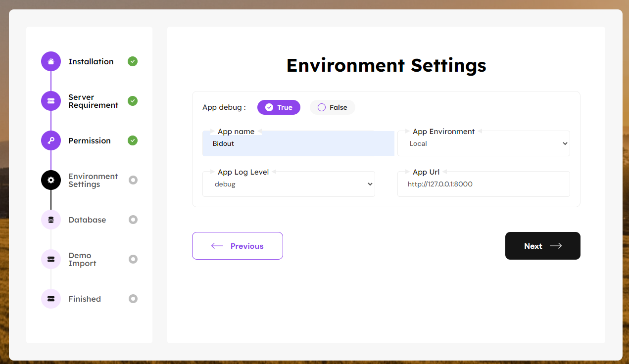Image resolution: width=629 pixels, height=364 pixels.
Task: Click the green checkmark beside Permission
Action: pos(133,140)
